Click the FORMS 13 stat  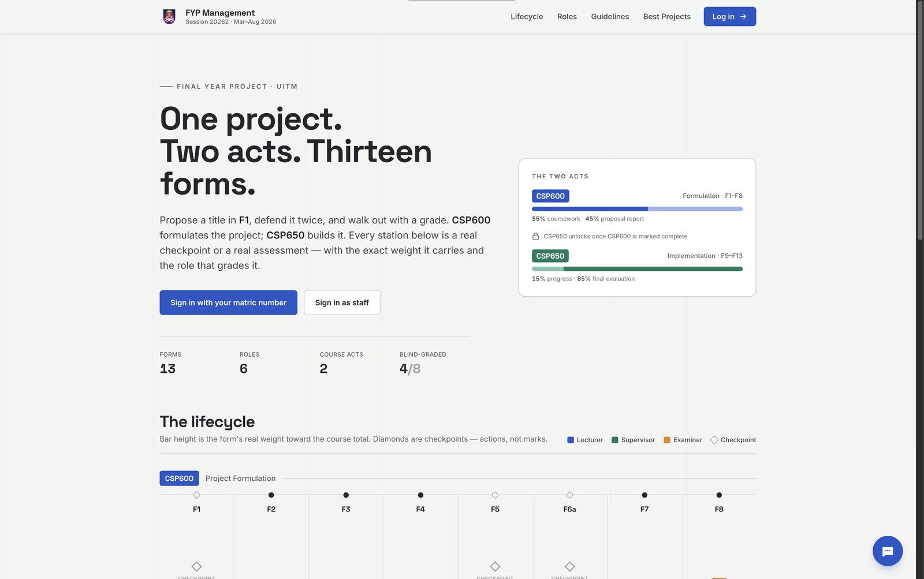170,363
